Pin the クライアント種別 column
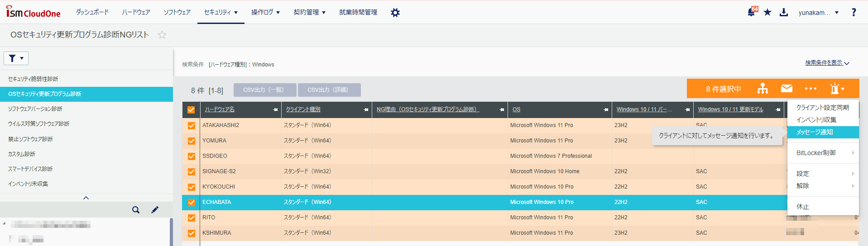Screen dimensions: 868x246 pyautogui.click(x=366, y=110)
